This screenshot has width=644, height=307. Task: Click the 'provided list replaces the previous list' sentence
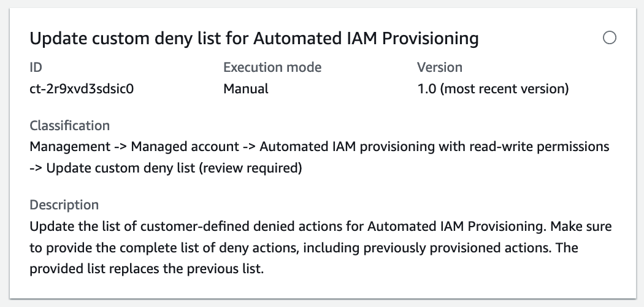(146, 268)
